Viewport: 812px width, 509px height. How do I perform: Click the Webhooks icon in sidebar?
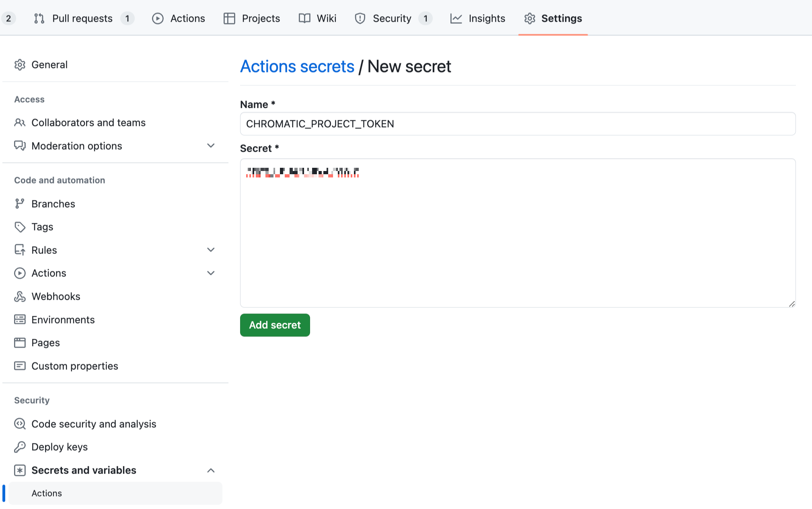tap(20, 297)
